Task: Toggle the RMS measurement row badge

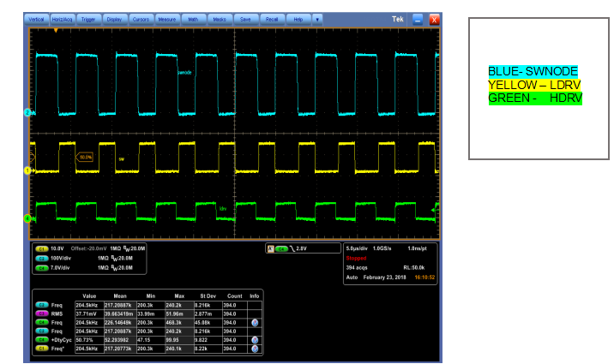Action: click(x=40, y=313)
